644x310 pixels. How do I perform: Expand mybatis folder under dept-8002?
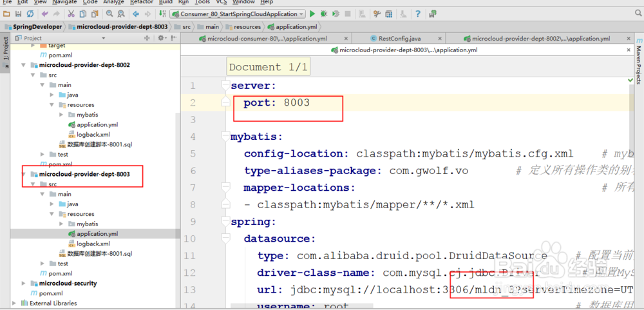[61, 115]
